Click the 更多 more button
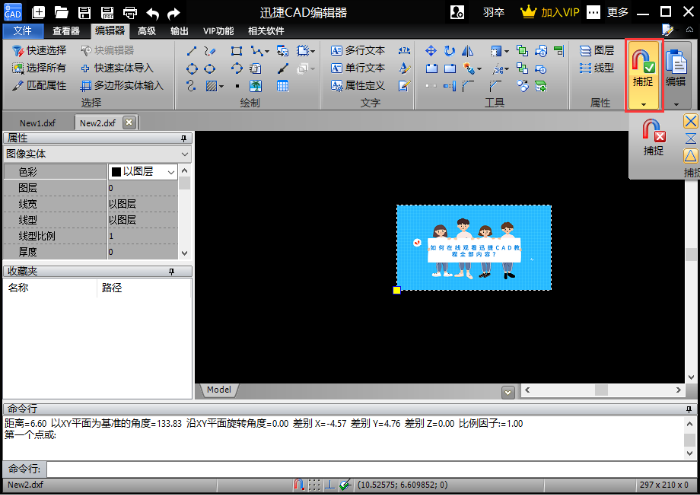The width and height of the screenshot is (700, 495). (x=608, y=12)
